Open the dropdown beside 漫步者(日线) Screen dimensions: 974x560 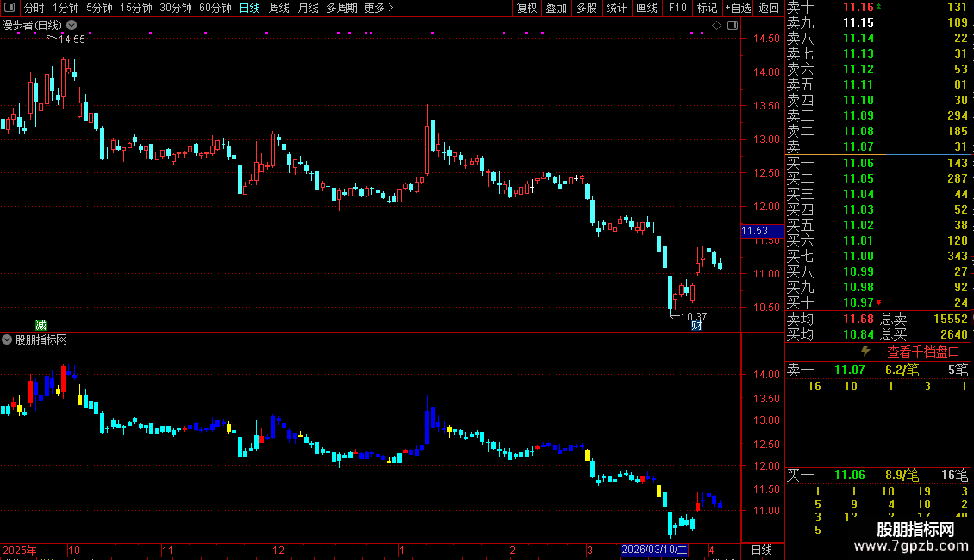click(72, 26)
